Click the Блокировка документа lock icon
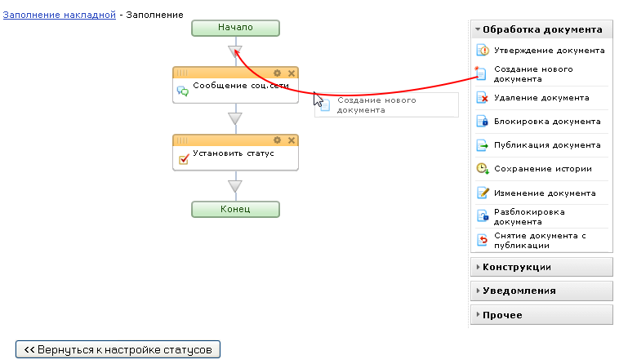619x364 pixels. pos(482,122)
